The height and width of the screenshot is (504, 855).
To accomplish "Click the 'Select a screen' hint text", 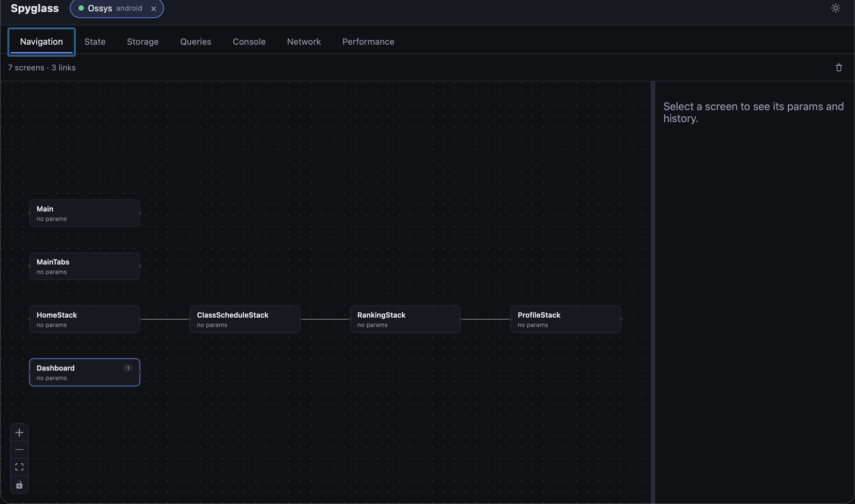I will (753, 112).
